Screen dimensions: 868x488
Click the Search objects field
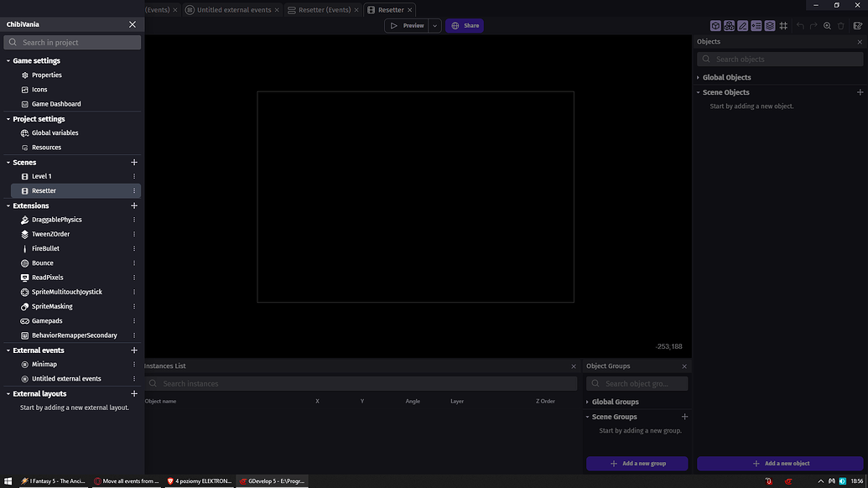coord(780,60)
